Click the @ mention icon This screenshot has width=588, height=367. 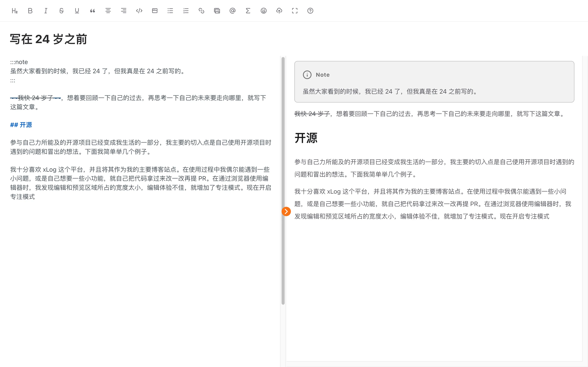232,11
